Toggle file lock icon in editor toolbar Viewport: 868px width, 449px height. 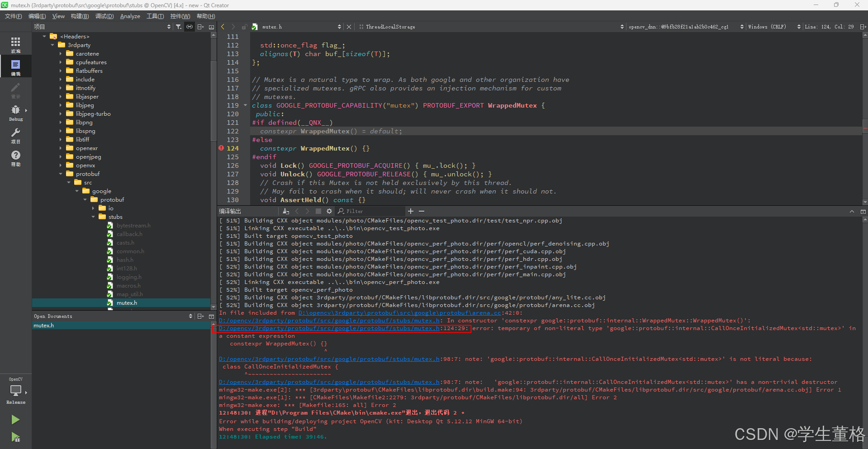point(244,27)
